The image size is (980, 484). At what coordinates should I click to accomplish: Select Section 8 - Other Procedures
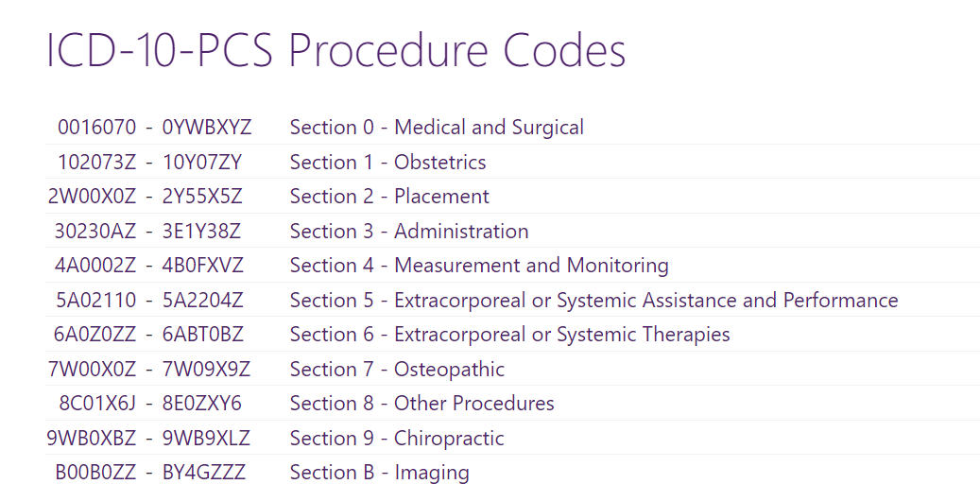(x=421, y=404)
